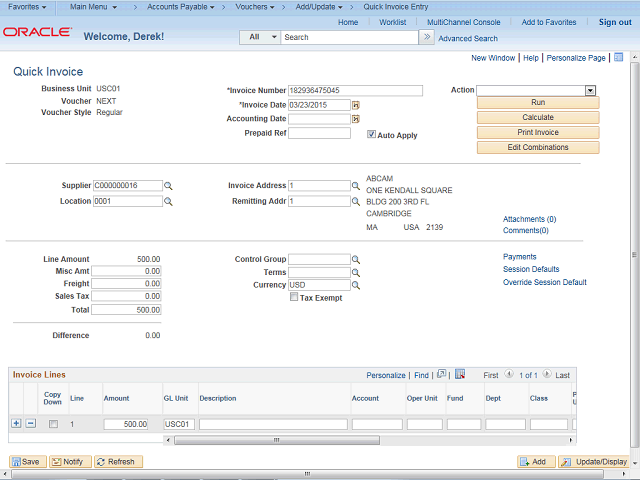Open the All search category dropdown
Viewport: 640px width, 480px height.
pyautogui.click(x=260, y=37)
